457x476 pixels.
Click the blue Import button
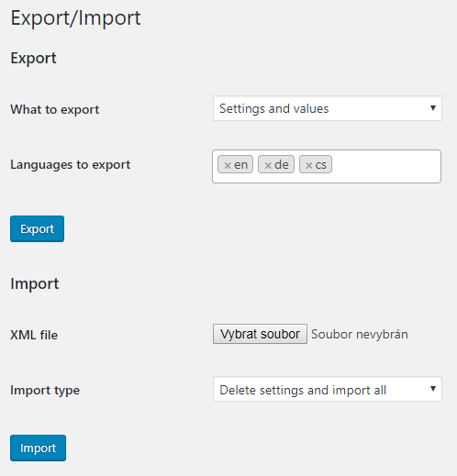click(x=38, y=448)
